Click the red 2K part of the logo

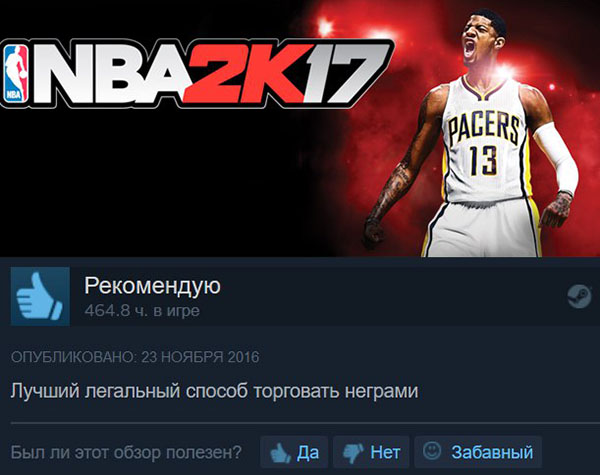pos(247,73)
